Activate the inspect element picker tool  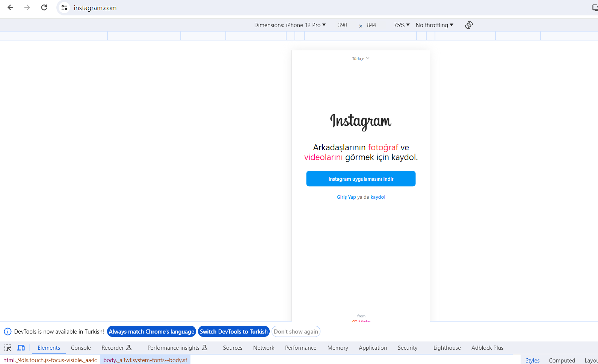point(8,348)
